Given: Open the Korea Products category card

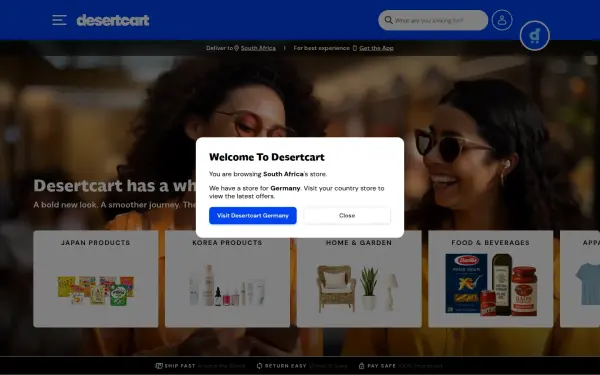Looking at the screenshot, I should (227, 279).
